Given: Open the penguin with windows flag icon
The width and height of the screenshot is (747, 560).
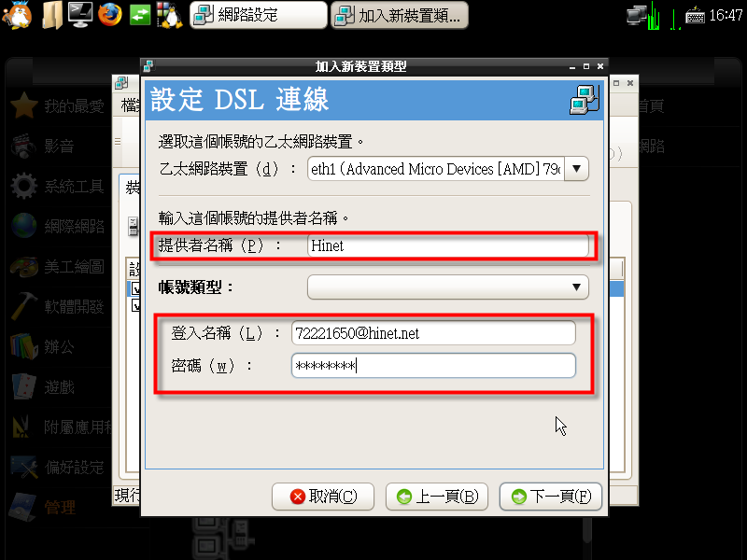Looking at the screenshot, I should [x=170, y=15].
